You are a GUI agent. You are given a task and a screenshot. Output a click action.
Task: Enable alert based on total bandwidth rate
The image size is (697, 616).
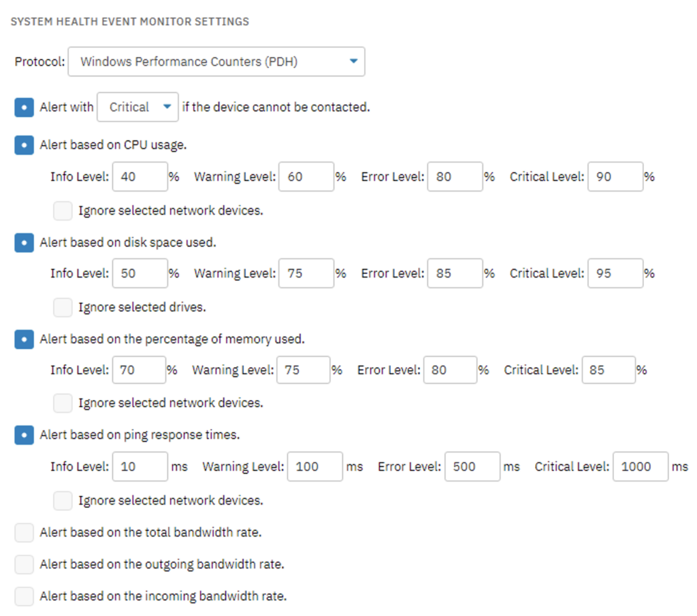pyautogui.click(x=24, y=532)
